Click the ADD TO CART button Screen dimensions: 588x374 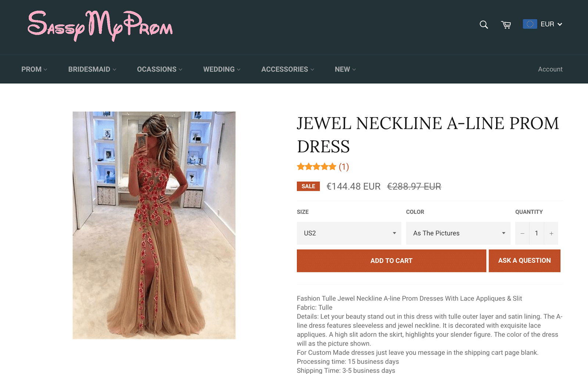click(391, 261)
